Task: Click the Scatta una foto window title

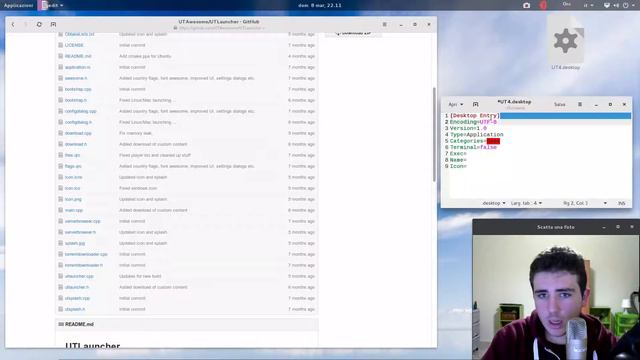Action: coord(556,227)
